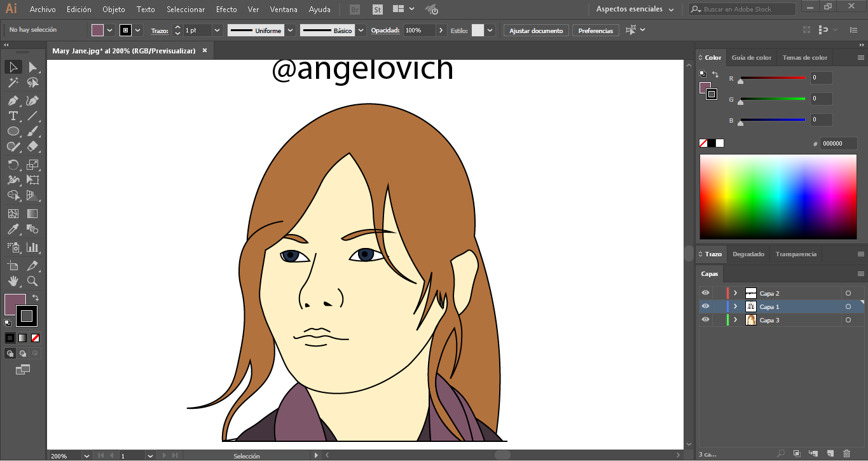Select the Gradient tool
The width and height of the screenshot is (868, 461).
click(32, 214)
